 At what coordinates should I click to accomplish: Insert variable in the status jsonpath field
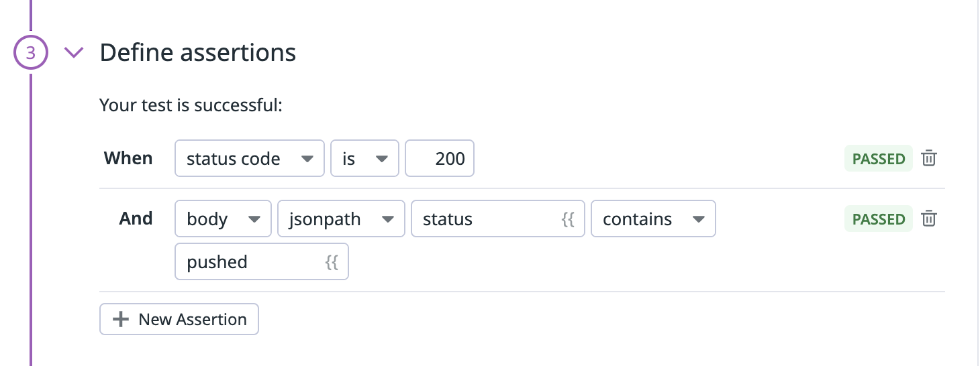(568, 219)
